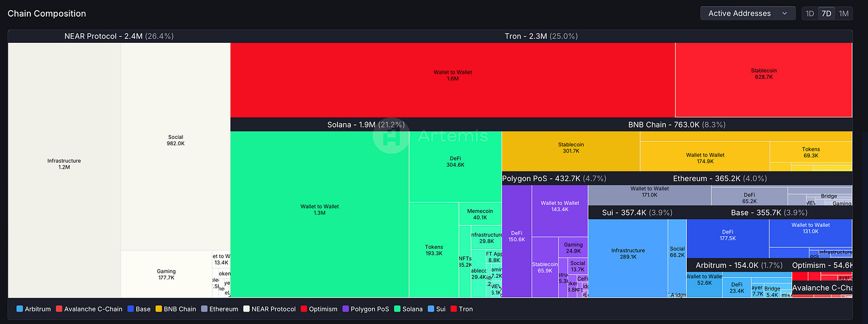Select Polygon Gaming 24.9K block

click(573, 247)
